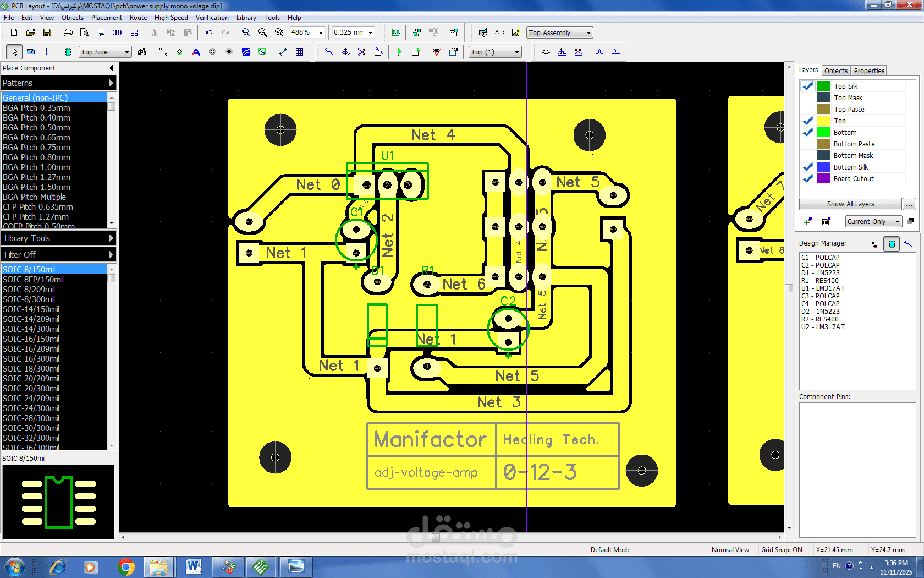The image size is (924, 578).
Task: Click the Unroute net crossed icon
Action: pos(361,52)
